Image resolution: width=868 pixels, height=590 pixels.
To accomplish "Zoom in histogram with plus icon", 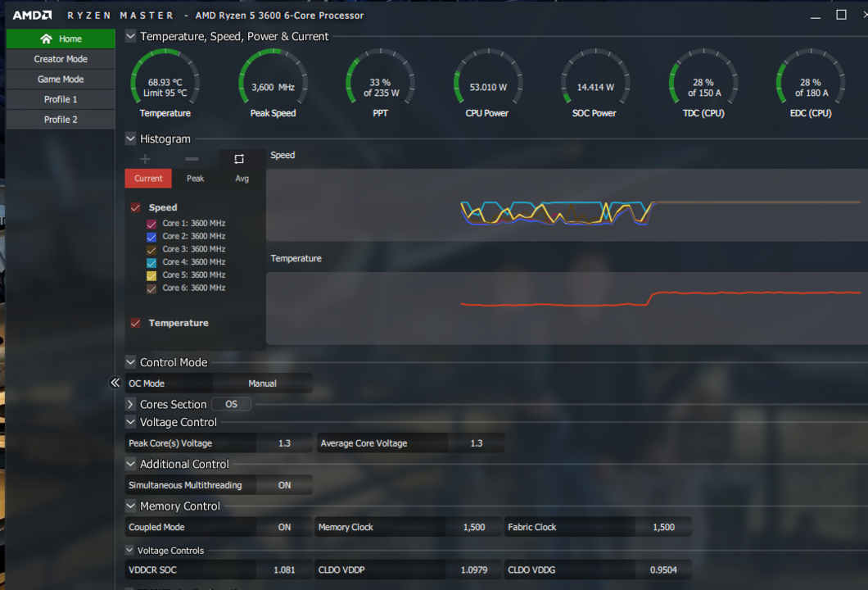I will coord(145,159).
